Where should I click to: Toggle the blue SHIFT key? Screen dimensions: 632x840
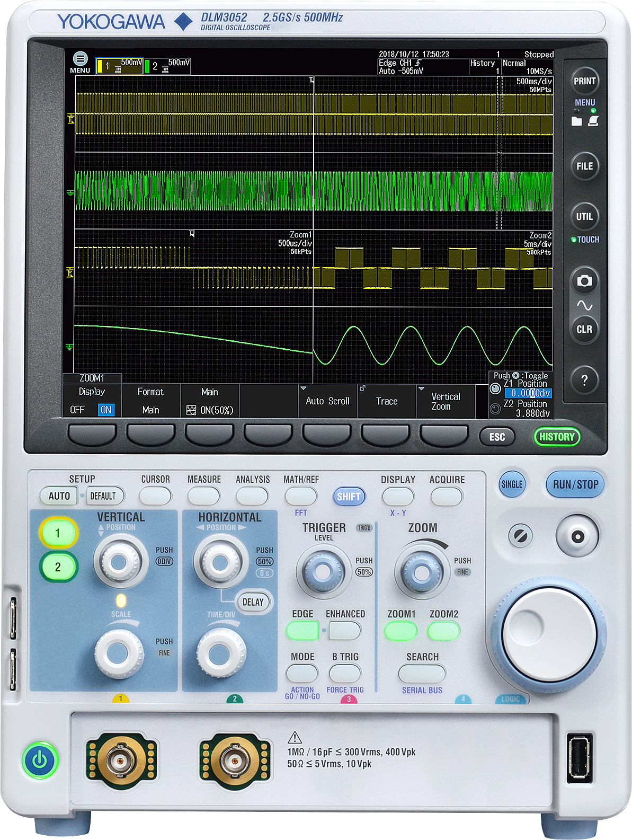tap(349, 497)
